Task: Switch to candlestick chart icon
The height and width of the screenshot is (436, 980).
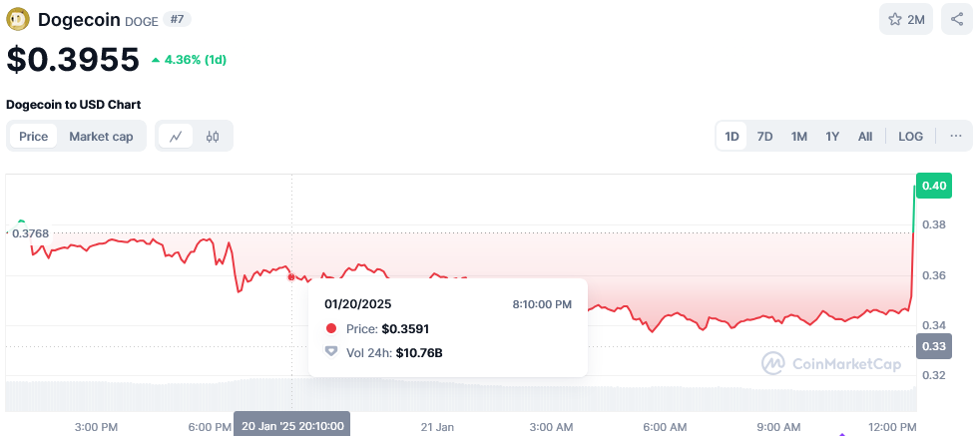Action: pyautogui.click(x=213, y=136)
